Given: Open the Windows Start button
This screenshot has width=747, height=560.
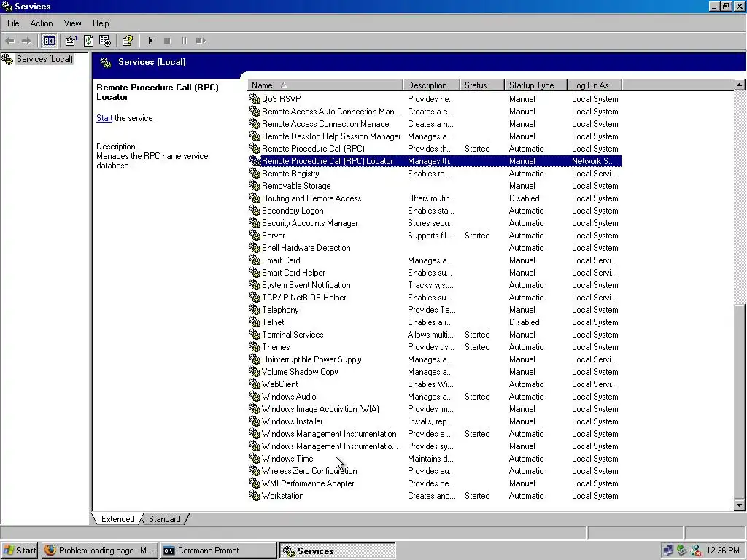Looking at the screenshot, I should point(20,551).
